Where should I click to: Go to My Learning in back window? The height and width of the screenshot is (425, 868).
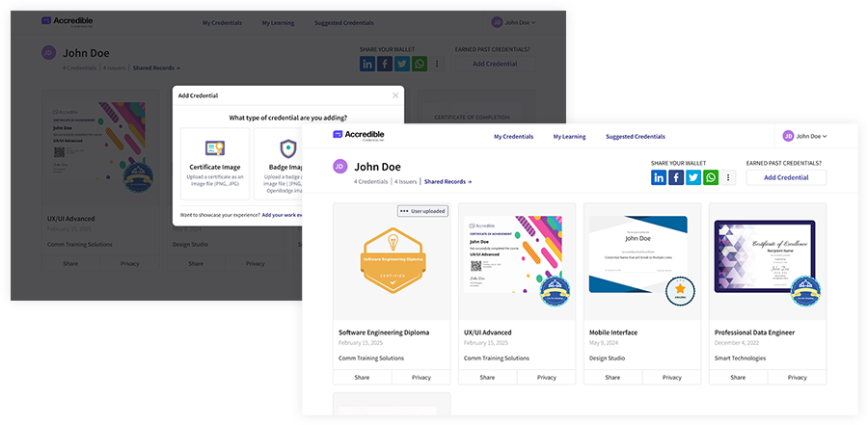click(x=278, y=23)
